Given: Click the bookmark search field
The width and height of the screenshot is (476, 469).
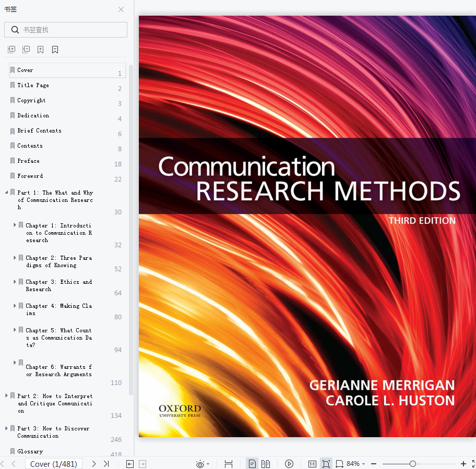Looking at the screenshot, I should pos(66,30).
